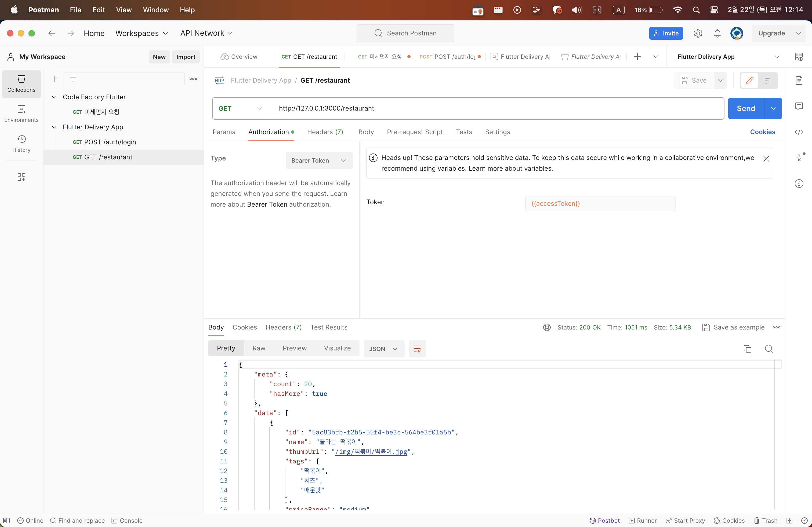Screen dimensions: 812x527
Task: Dismiss the Heads up sensitive data banner
Action: (x=766, y=159)
